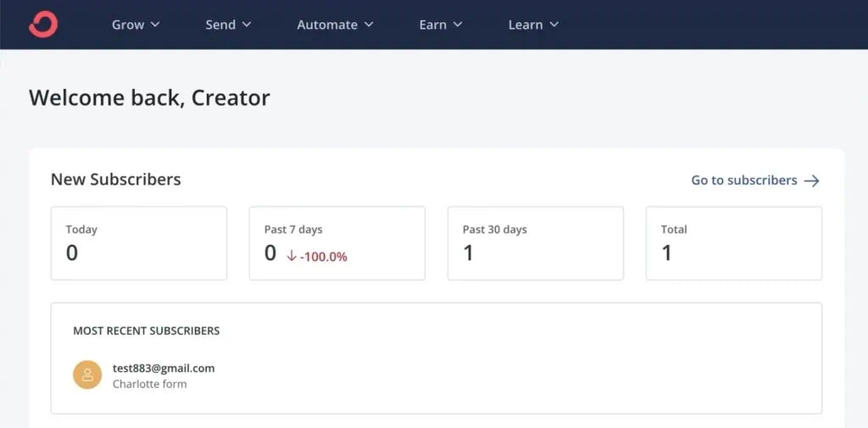
Task: Expand the Learn dropdown chevron
Action: tap(554, 25)
